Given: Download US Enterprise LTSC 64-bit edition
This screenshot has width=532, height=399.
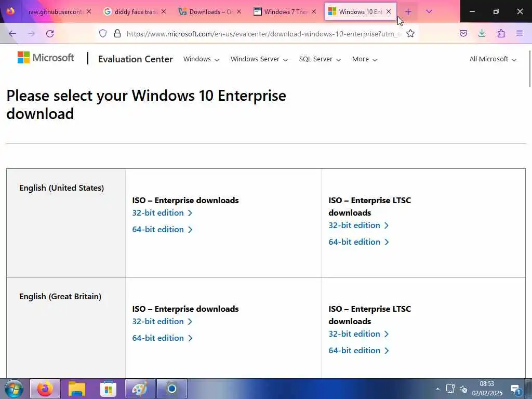Looking at the screenshot, I should pos(358,242).
